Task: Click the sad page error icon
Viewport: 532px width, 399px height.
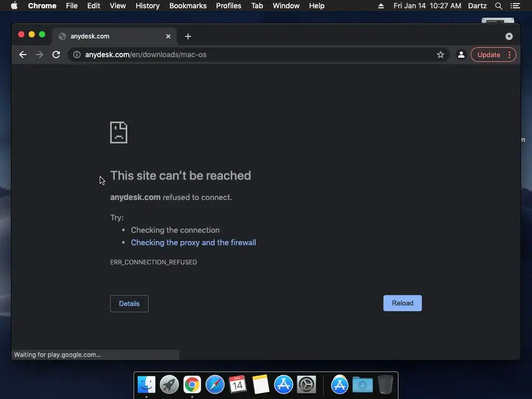Action: [119, 132]
